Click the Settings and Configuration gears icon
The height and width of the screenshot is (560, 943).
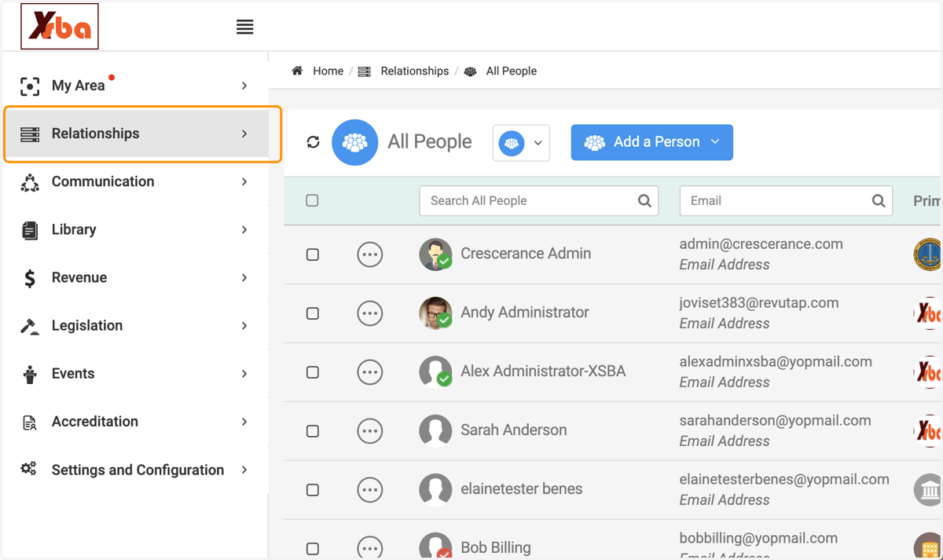pyautogui.click(x=29, y=469)
